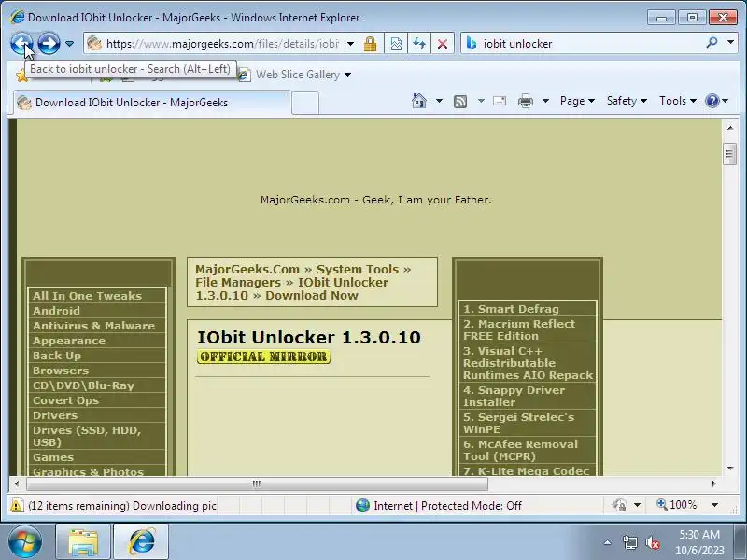Toggle the Compatibility View icon
747x560 pixels.
click(x=396, y=44)
